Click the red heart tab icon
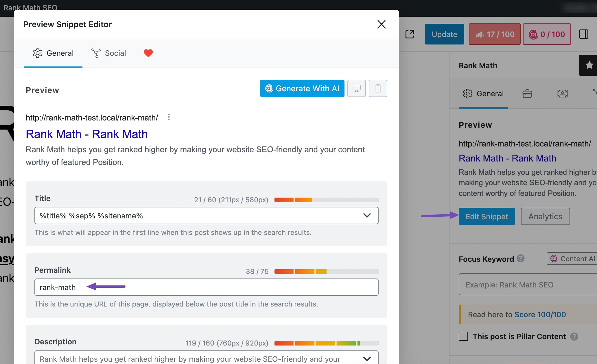Screen dimensions: 597x364 (148, 53)
